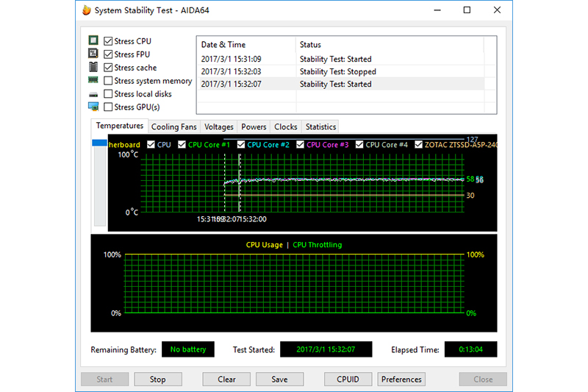
Task: Open the Statistics tab
Action: [x=320, y=126]
